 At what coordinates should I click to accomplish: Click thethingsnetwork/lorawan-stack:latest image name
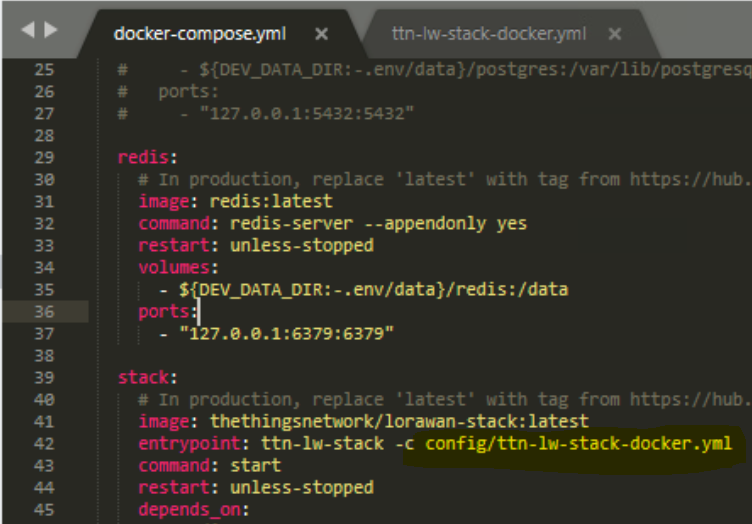pos(399,422)
